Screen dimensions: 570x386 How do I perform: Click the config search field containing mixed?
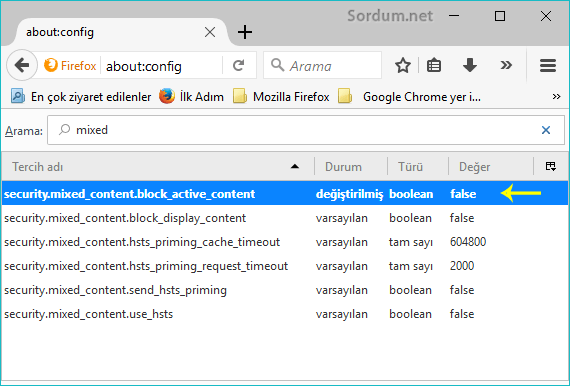[306, 130]
